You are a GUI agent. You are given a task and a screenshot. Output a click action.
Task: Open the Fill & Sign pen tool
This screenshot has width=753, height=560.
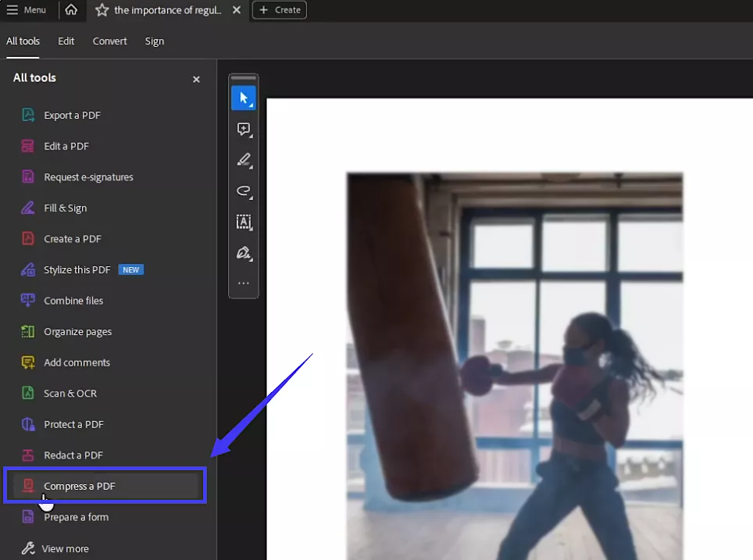[243, 253]
